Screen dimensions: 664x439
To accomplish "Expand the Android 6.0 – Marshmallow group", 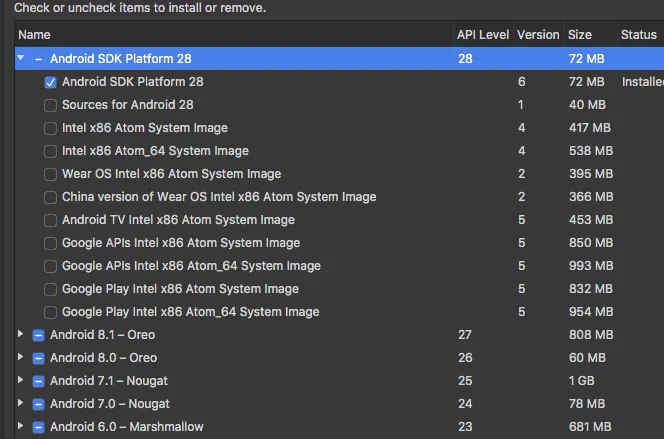I will 21,427.
